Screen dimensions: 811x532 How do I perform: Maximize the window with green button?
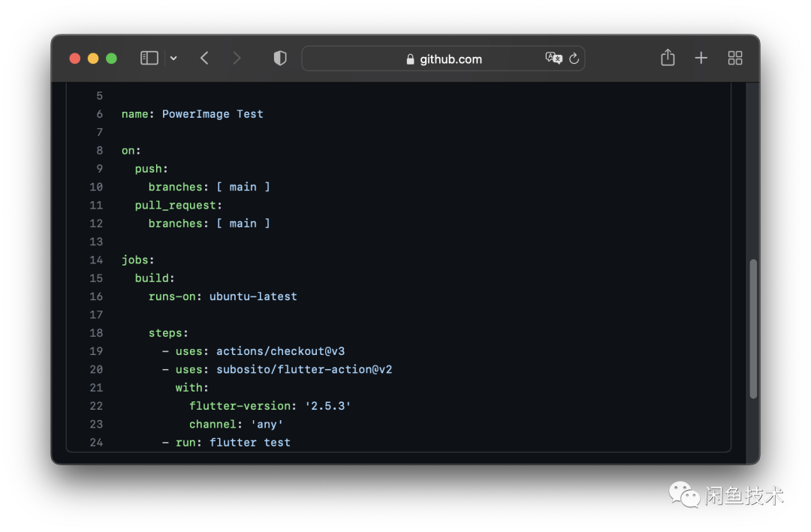point(111,59)
